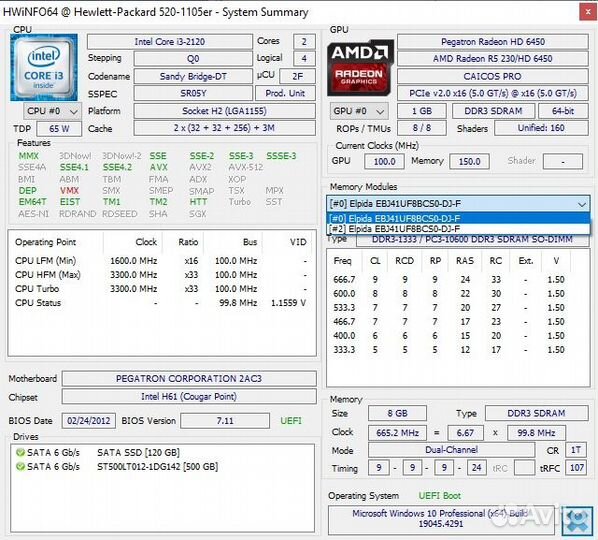Click the BIOS Date 02/24/2012 field
598x540 pixels.
click(x=88, y=421)
